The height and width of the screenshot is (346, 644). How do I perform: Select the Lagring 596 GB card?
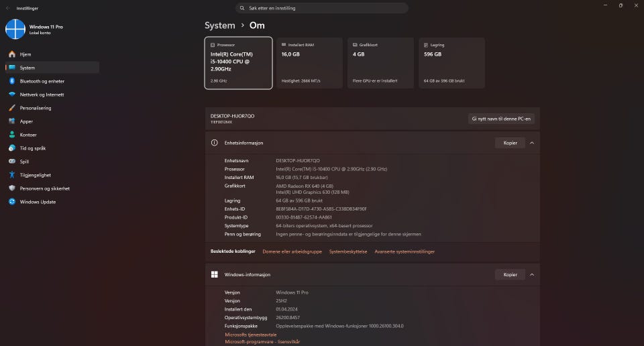coord(451,63)
